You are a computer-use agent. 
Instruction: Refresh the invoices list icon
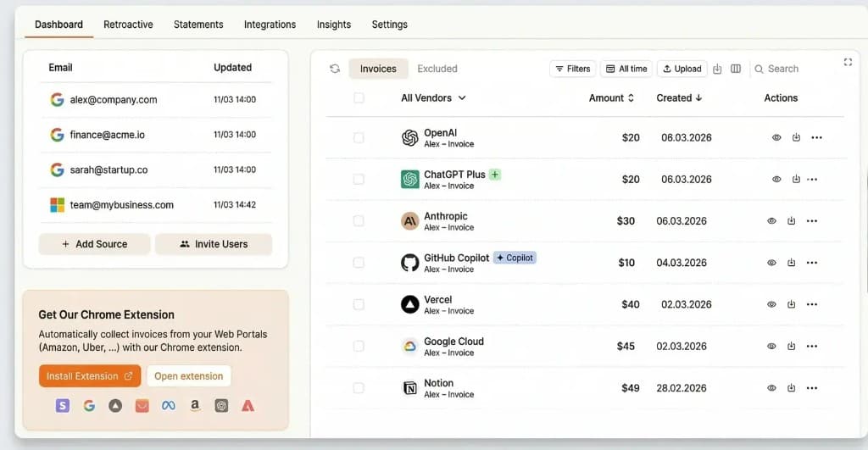334,69
